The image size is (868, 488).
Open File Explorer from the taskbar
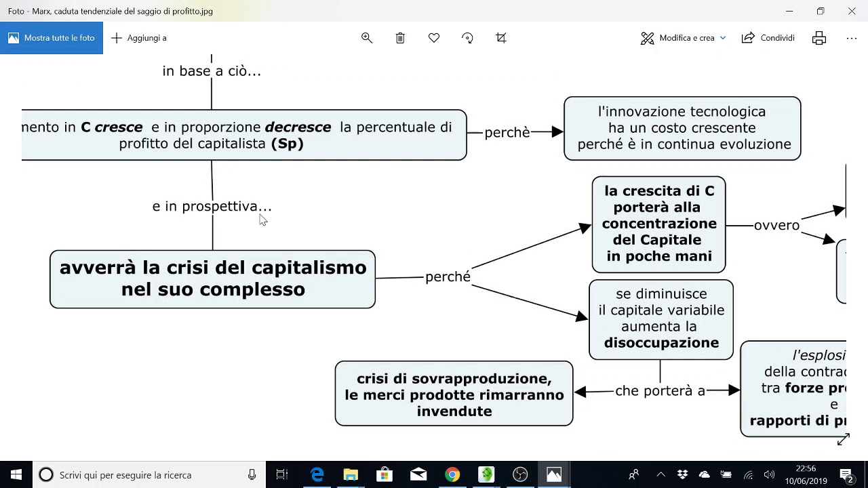[351, 474]
